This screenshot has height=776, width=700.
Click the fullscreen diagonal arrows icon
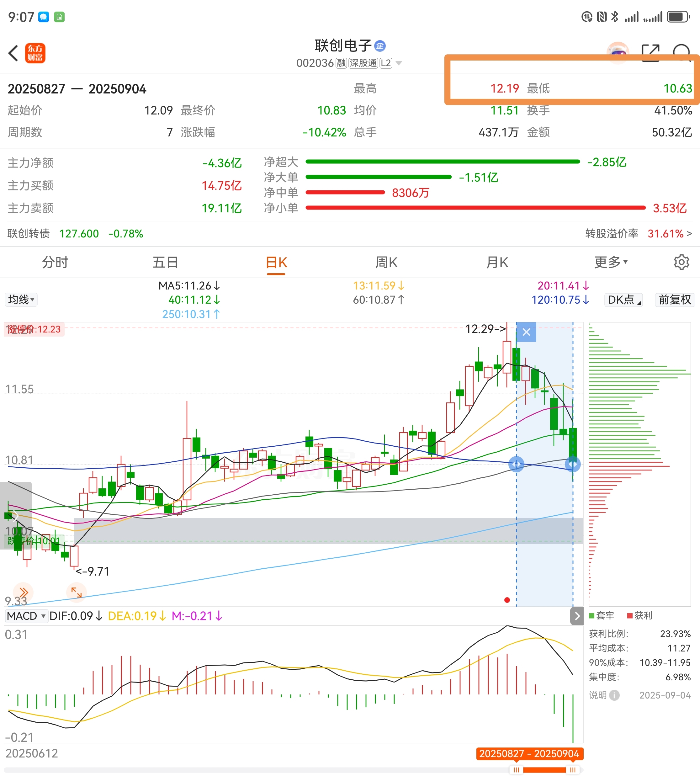click(77, 592)
